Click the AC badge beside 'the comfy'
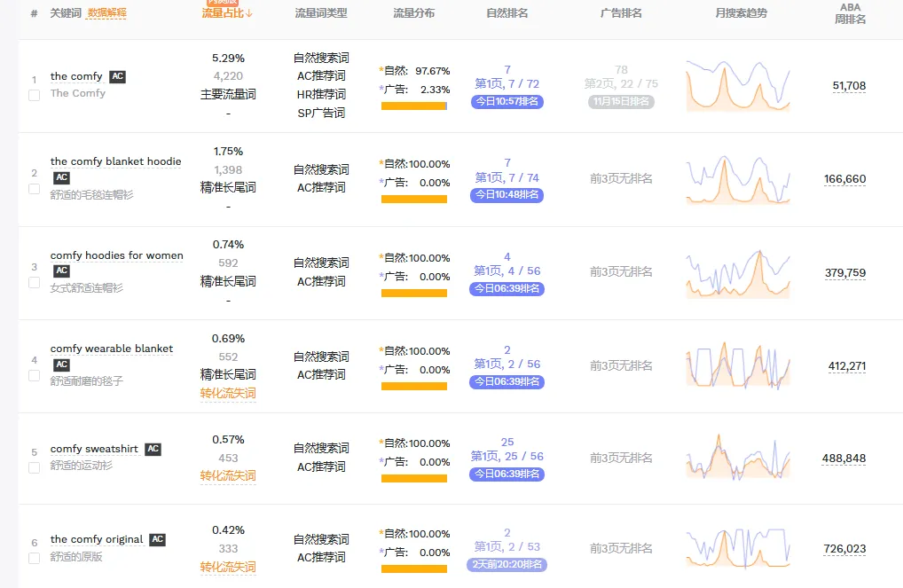 [117, 76]
